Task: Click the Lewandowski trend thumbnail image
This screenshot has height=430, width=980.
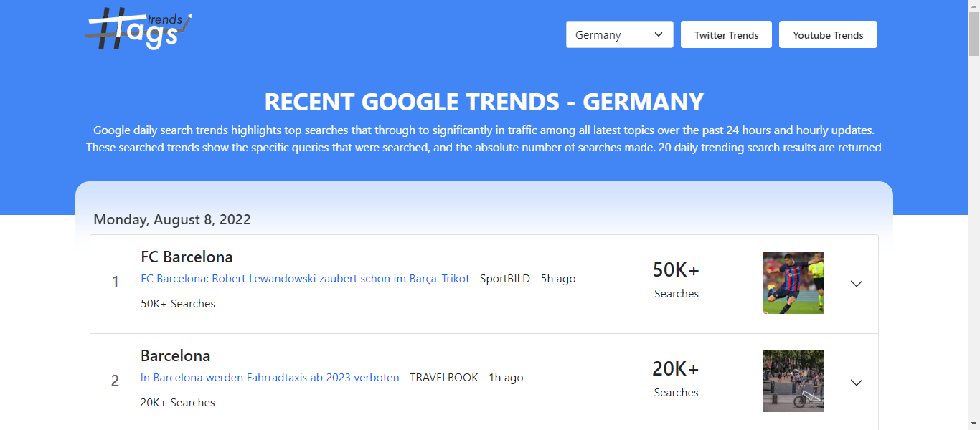Action: [x=793, y=283]
